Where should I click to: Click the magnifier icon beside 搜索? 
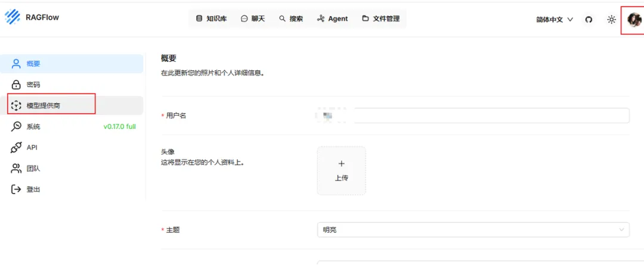(x=282, y=18)
